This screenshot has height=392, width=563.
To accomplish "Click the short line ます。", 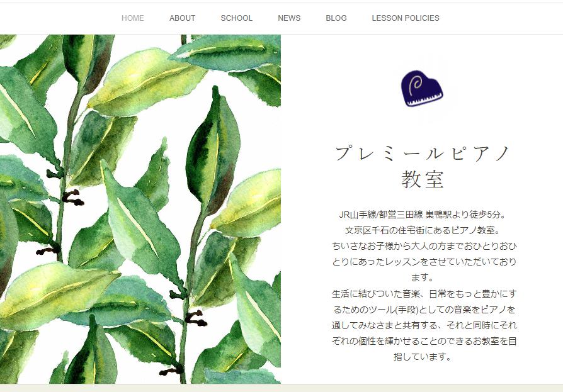I will coord(423,277).
